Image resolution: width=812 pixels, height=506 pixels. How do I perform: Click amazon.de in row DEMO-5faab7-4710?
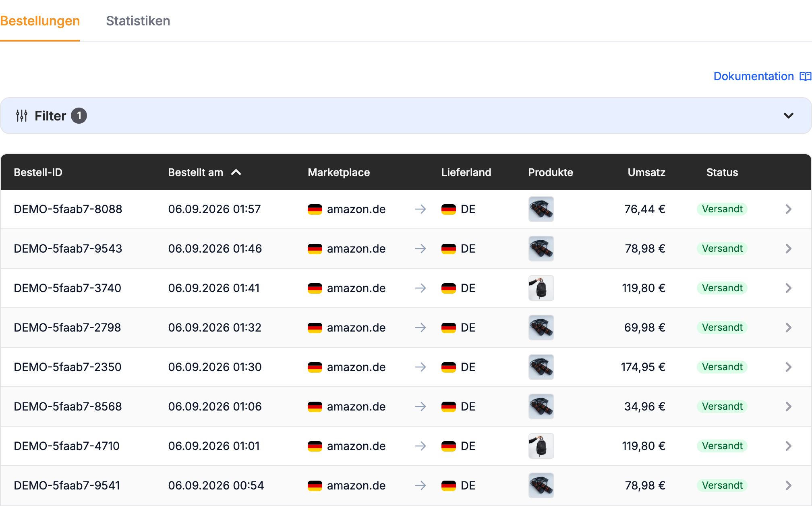point(356,446)
